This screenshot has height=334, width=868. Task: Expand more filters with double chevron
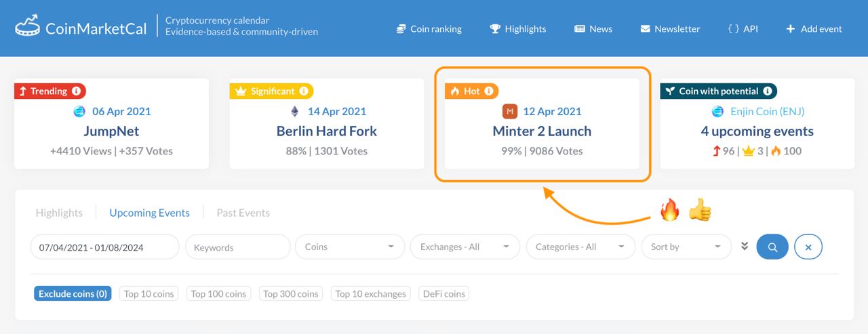(x=745, y=246)
